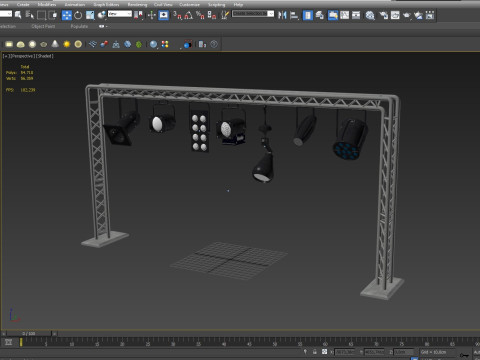Image resolution: width=480 pixels, height=360 pixels.
Task: Activate the Select and Place tool
Action: [x=102, y=15]
